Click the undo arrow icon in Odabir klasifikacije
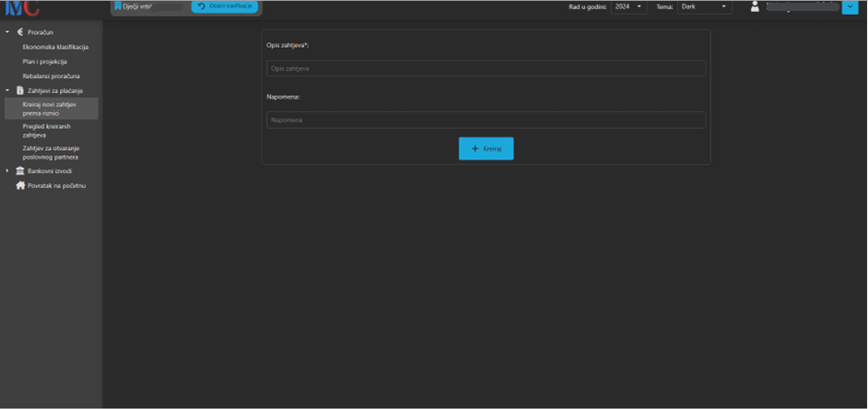Image resolution: width=868 pixels, height=409 pixels. point(201,7)
